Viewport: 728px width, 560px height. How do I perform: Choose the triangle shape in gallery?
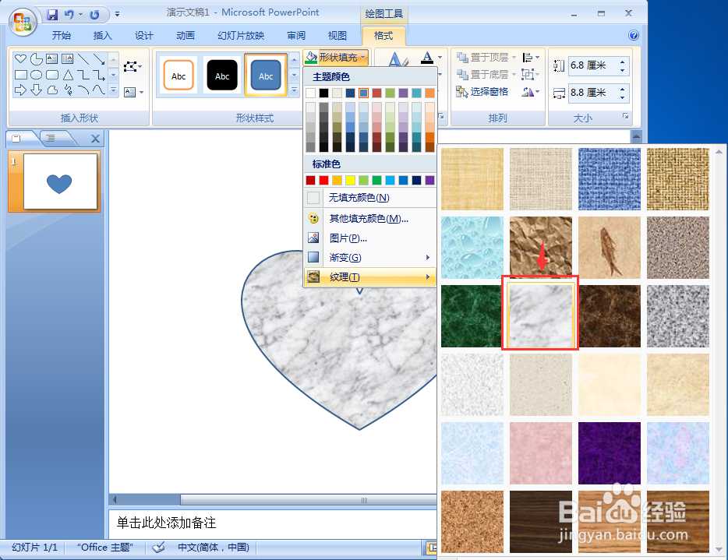coord(68,75)
